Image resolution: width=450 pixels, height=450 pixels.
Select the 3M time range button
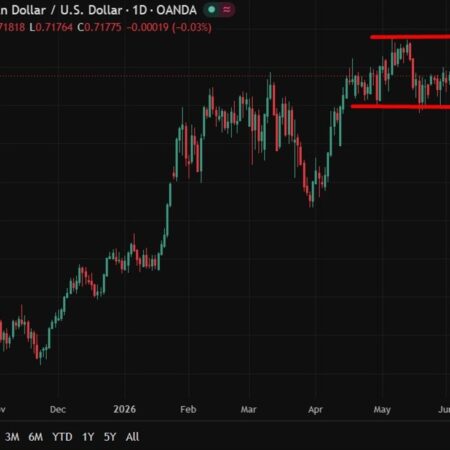tap(12, 437)
